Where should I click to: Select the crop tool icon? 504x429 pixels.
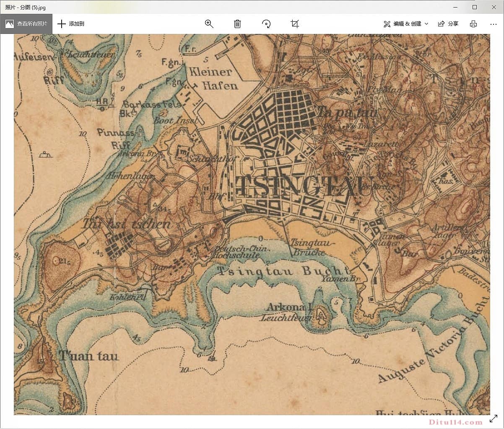point(295,24)
